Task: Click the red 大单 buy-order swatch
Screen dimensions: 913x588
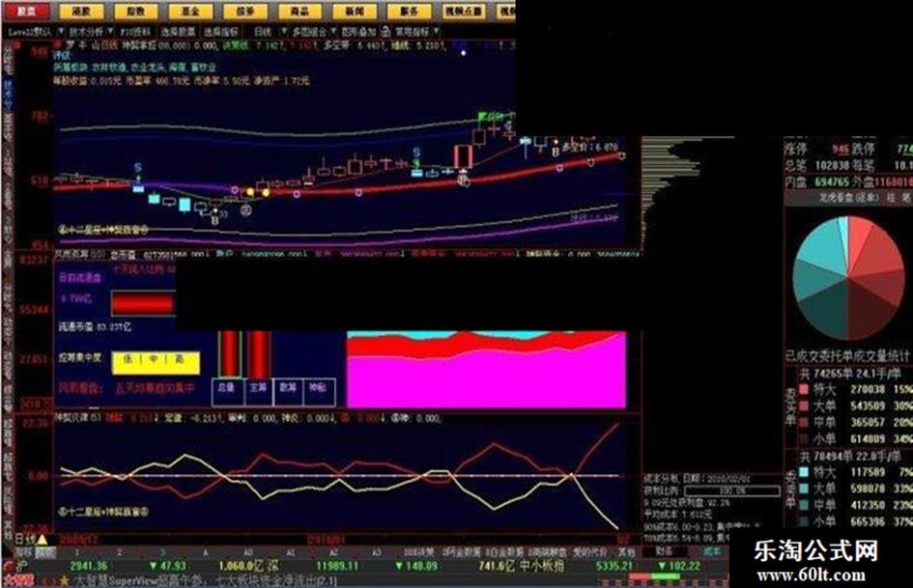Action: pos(804,406)
